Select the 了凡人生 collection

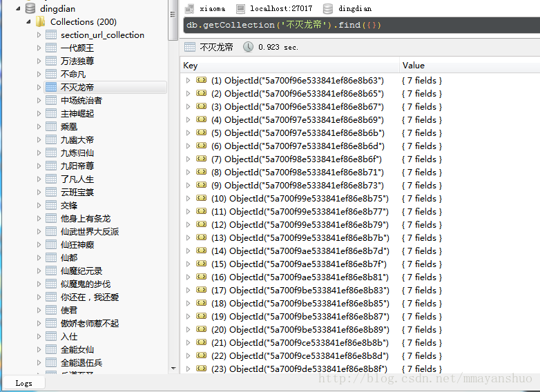tap(77, 179)
